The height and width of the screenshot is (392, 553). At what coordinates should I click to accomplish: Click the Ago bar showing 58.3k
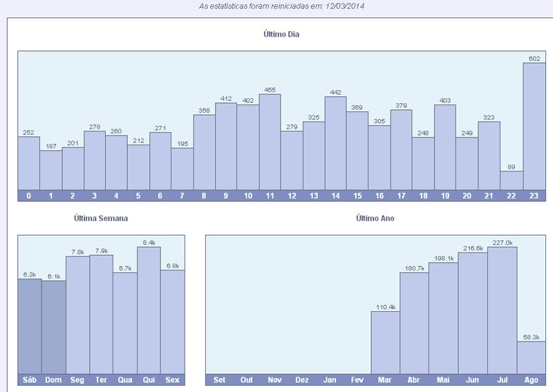(x=531, y=357)
